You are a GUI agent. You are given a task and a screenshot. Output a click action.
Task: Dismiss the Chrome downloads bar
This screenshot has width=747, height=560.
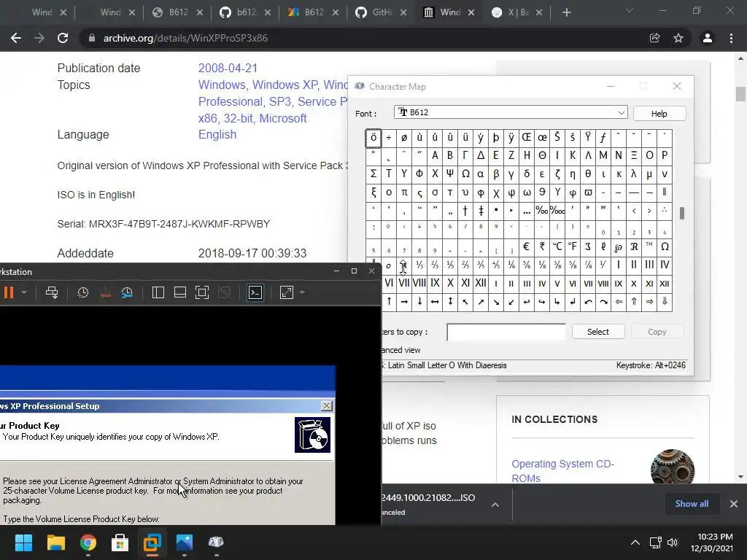coord(734,504)
